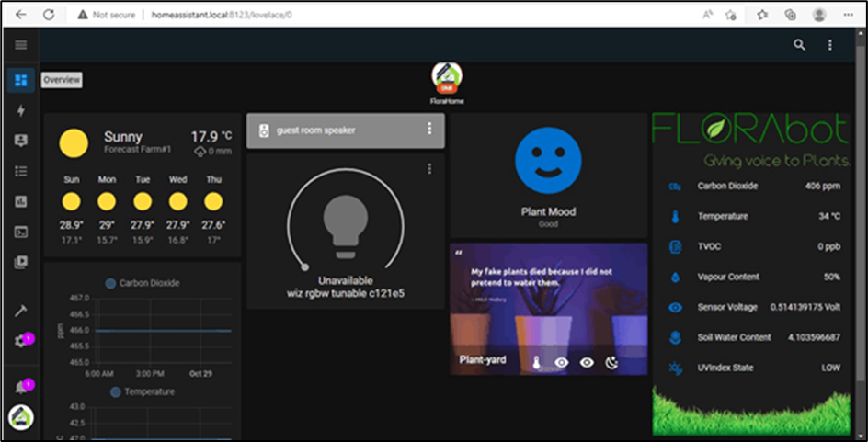Click the TVOC entity icon

pos(675,246)
